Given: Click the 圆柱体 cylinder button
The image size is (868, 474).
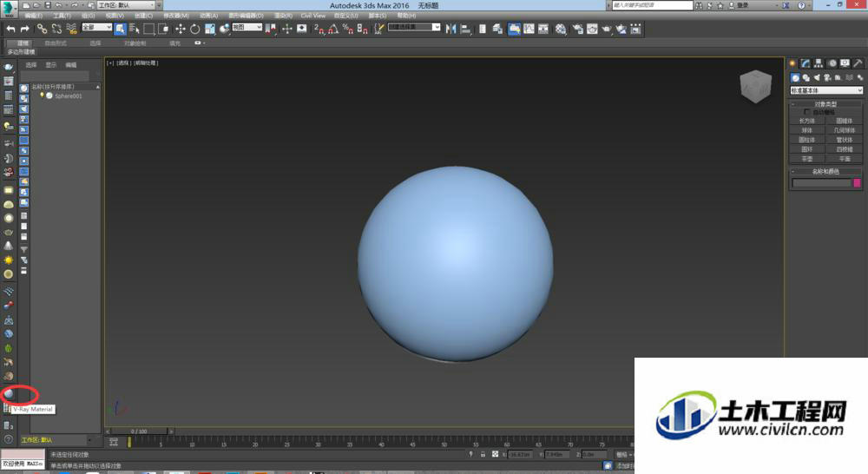Looking at the screenshot, I should tap(806, 140).
